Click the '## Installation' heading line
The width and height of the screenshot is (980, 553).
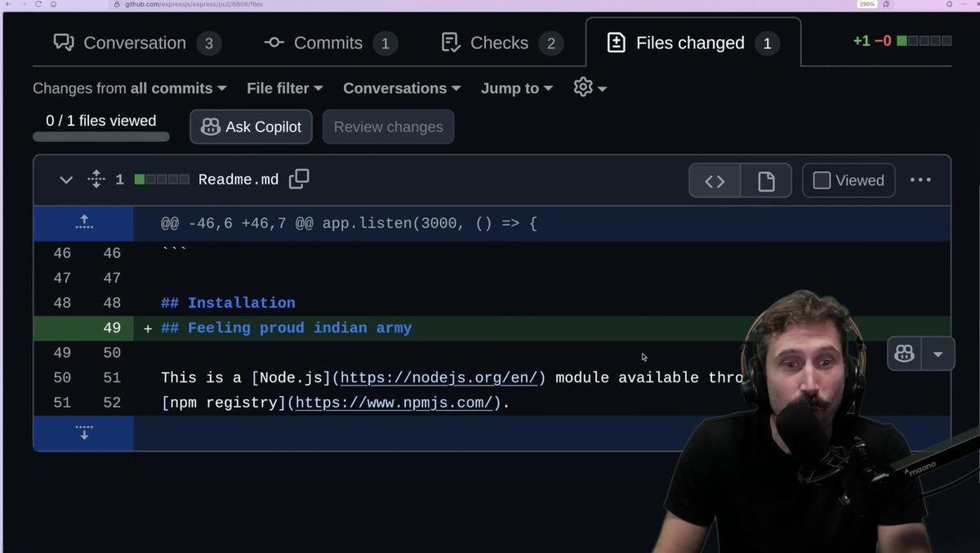(229, 303)
